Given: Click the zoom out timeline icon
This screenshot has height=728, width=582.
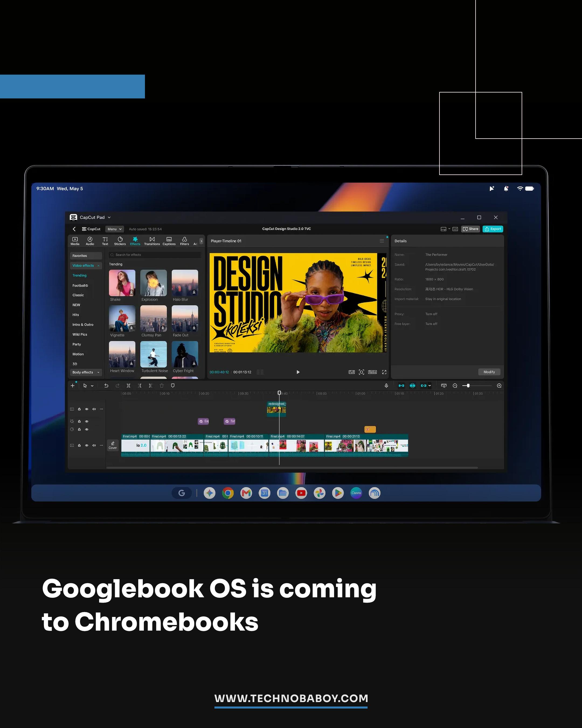Looking at the screenshot, I should (455, 386).
